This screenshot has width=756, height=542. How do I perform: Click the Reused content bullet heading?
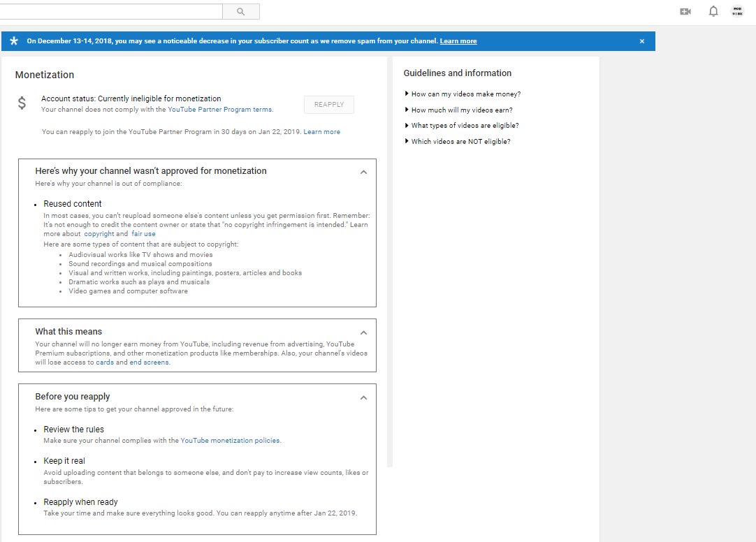(x=73, y=204)
